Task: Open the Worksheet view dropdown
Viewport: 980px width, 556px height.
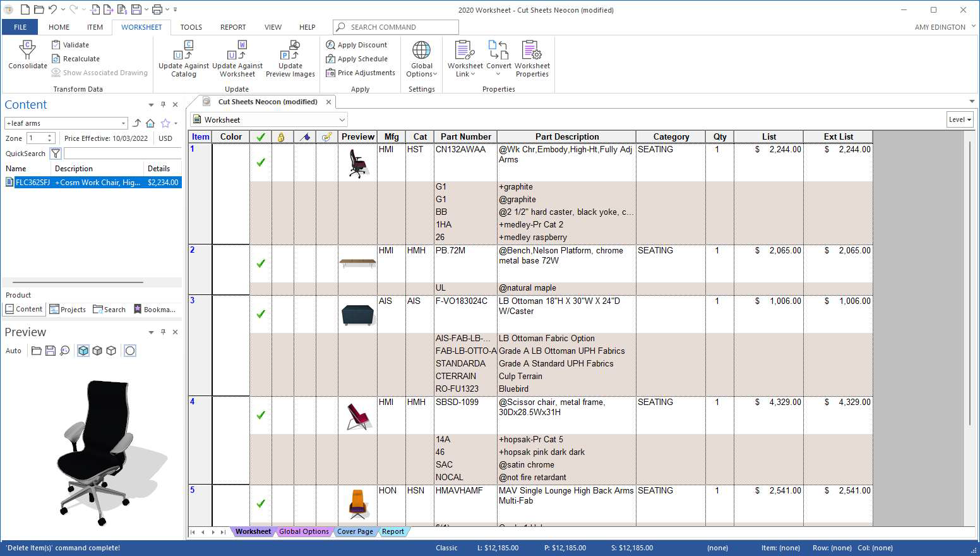Action: (x=342, y=120)
